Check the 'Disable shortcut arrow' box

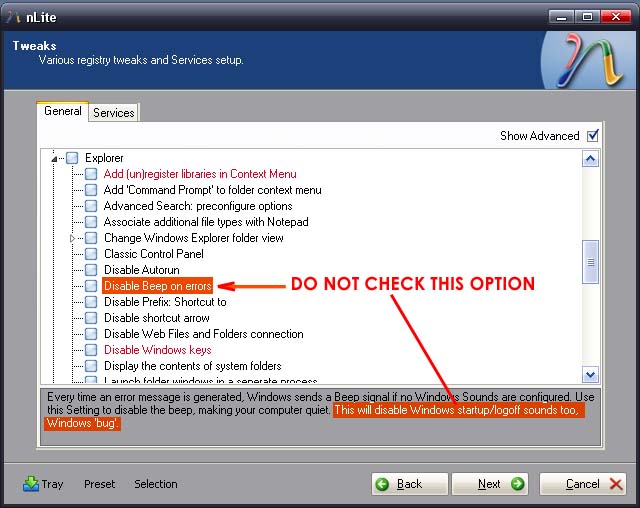point(91,318)
